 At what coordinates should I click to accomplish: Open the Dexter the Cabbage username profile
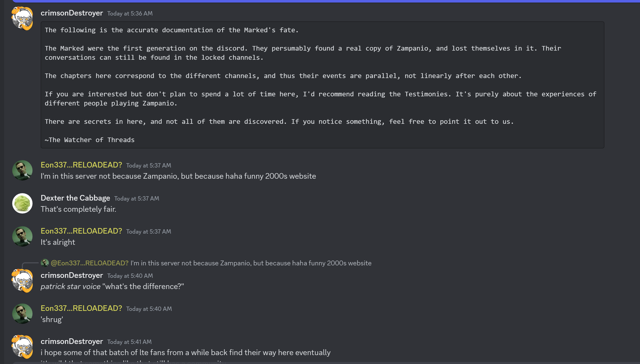point(75,198)
